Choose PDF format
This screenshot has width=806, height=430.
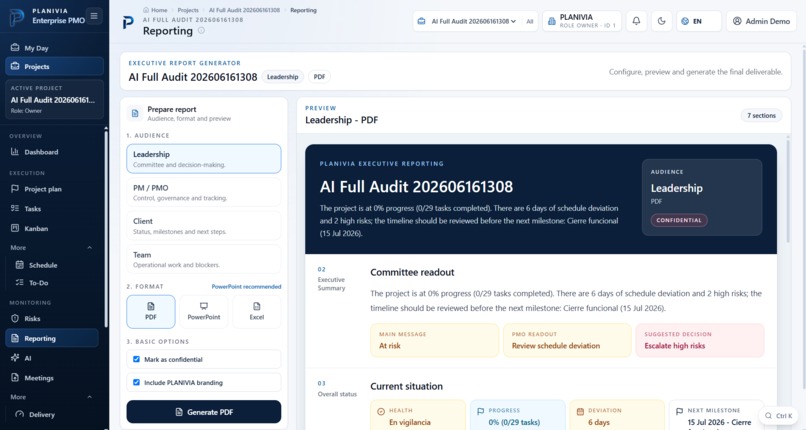coord(151,311)
